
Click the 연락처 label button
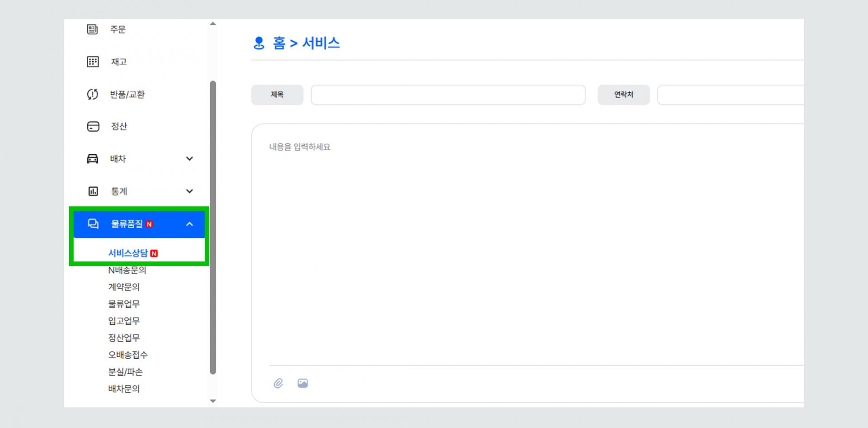tap(623, 95)
